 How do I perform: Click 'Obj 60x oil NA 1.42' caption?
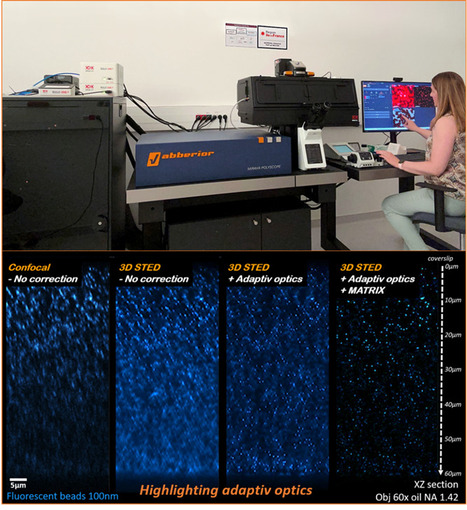[417, 497]
